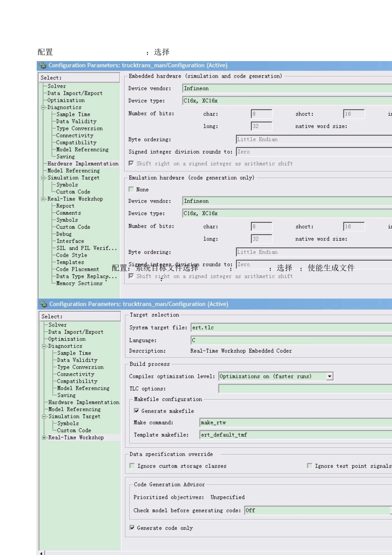Viewport: 392px width, 555px height.
Task: Collapse the expanded Real-Time Workshop node
Action: (x=43, y=199)
